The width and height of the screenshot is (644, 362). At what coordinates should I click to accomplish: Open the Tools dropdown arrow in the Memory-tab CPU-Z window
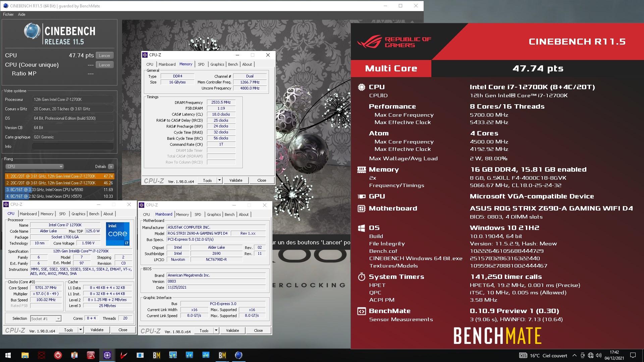(219, 180)
